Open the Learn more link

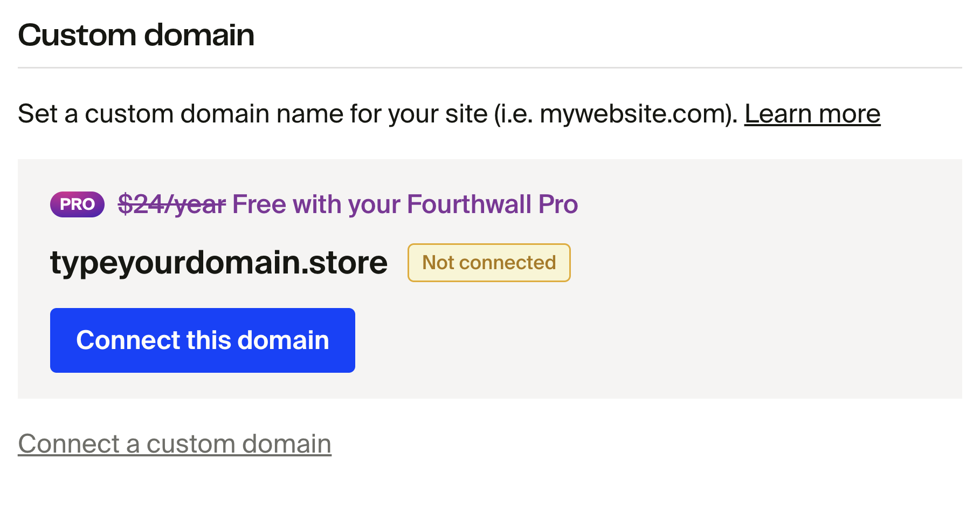[812, 114]
